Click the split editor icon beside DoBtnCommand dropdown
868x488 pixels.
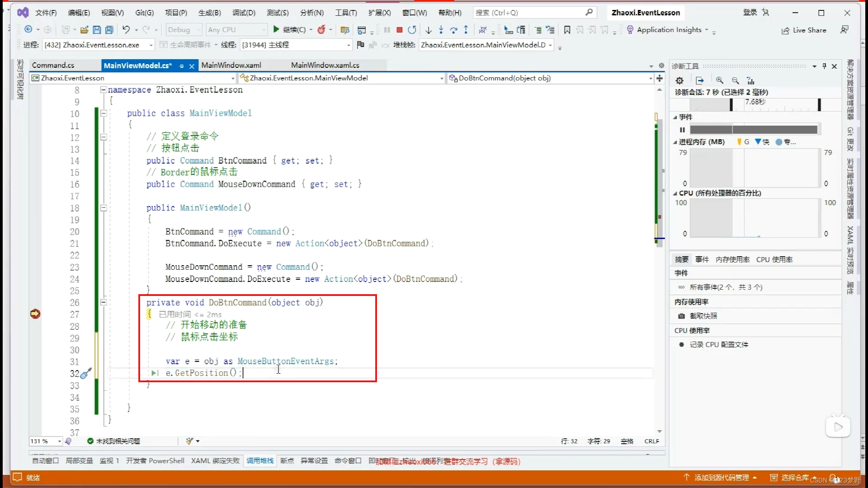tap(660, 78)
